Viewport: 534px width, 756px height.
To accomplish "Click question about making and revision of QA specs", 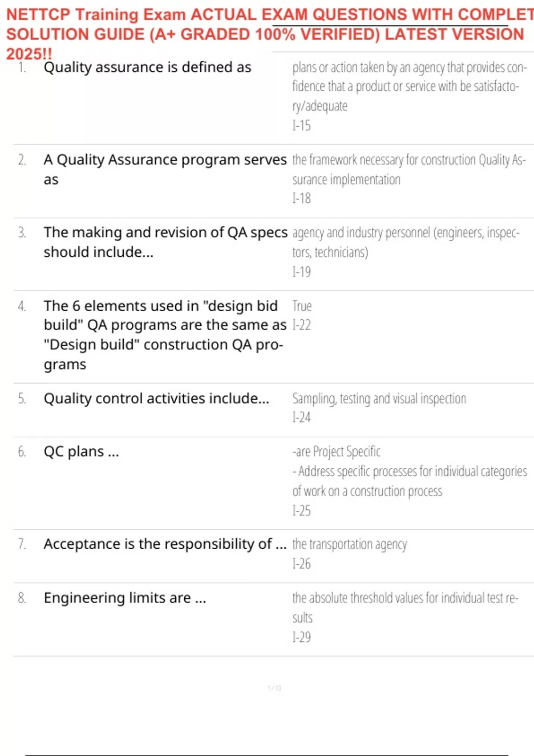I will coord(165,242).
